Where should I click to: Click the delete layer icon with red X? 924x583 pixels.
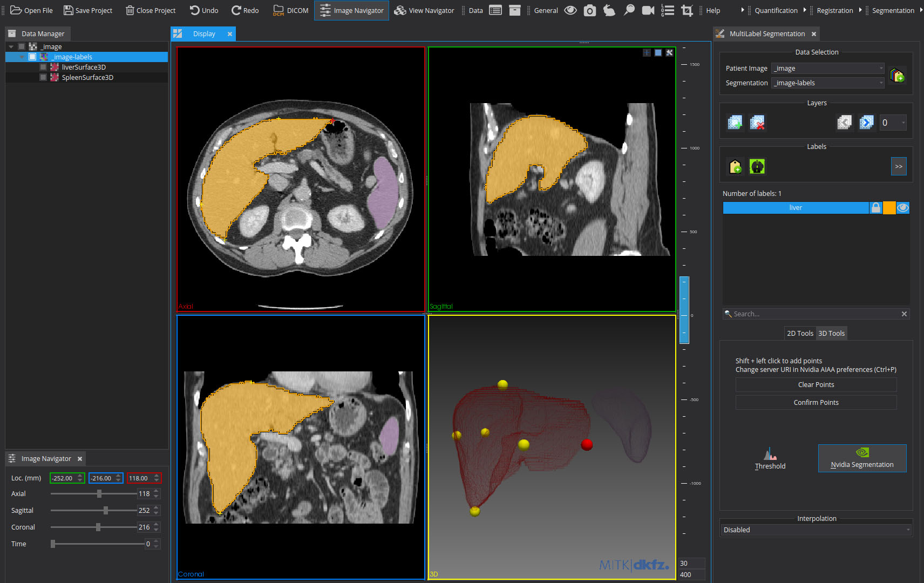757,123
